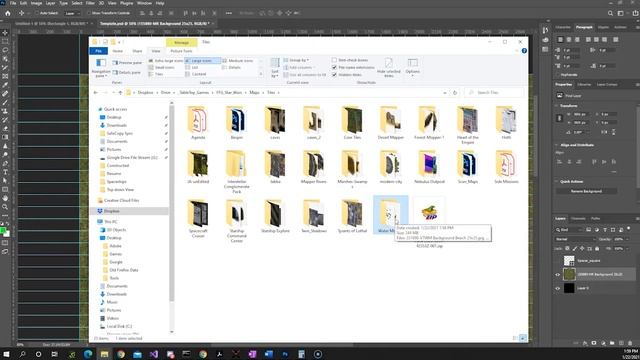
Task: Hide the Background 25x25 layer
Action: [558, 275]
